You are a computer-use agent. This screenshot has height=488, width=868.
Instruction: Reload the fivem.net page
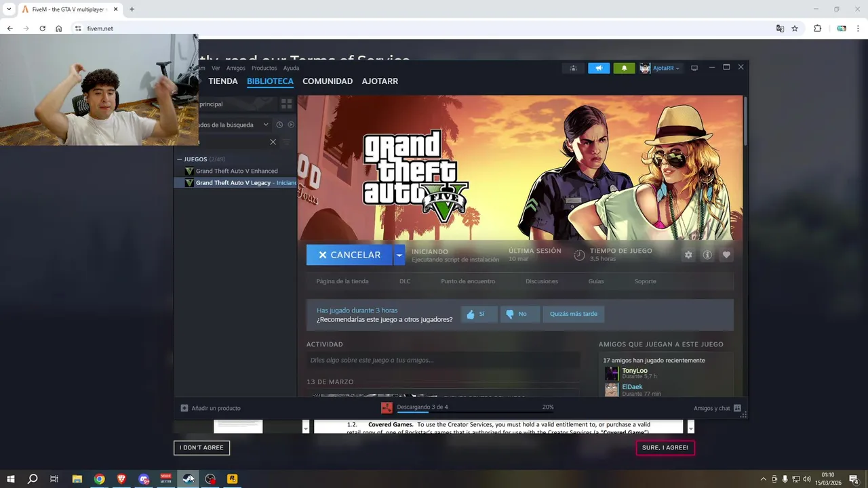[x=42, y=28]
